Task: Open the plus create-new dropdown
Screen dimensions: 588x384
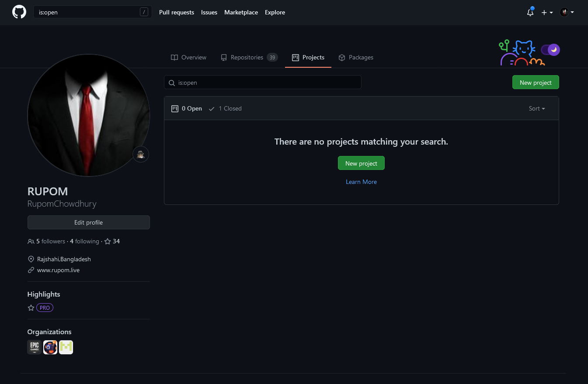Action: coord(547,13)
